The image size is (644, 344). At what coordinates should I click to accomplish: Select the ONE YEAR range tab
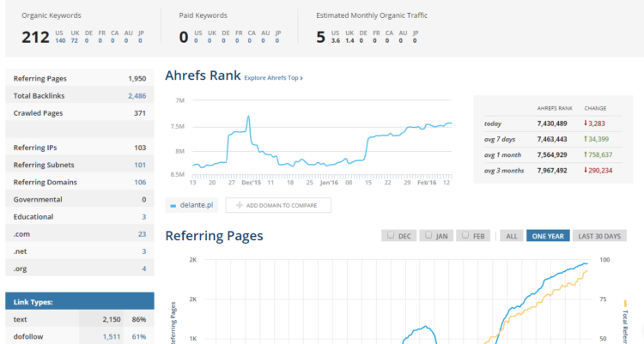pos(548,236)
